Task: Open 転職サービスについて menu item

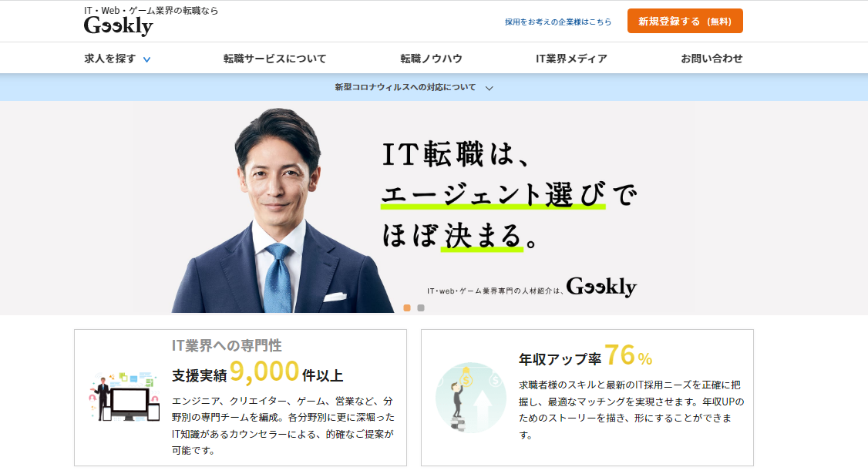Action: [x=275, y=59]
